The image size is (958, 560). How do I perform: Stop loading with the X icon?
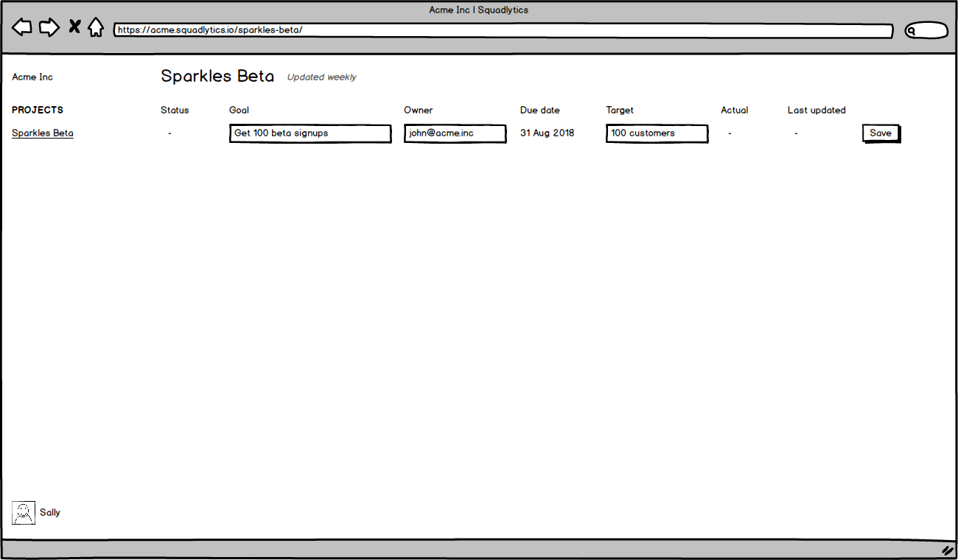[x=74, y=27]
